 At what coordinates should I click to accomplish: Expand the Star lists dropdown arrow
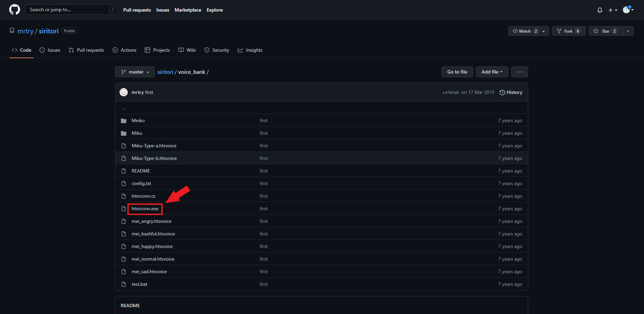click(628, 31)
